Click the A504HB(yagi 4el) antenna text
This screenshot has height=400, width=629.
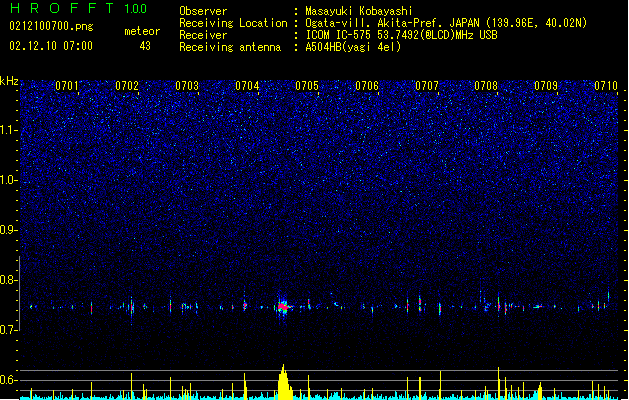coord(353,47)
